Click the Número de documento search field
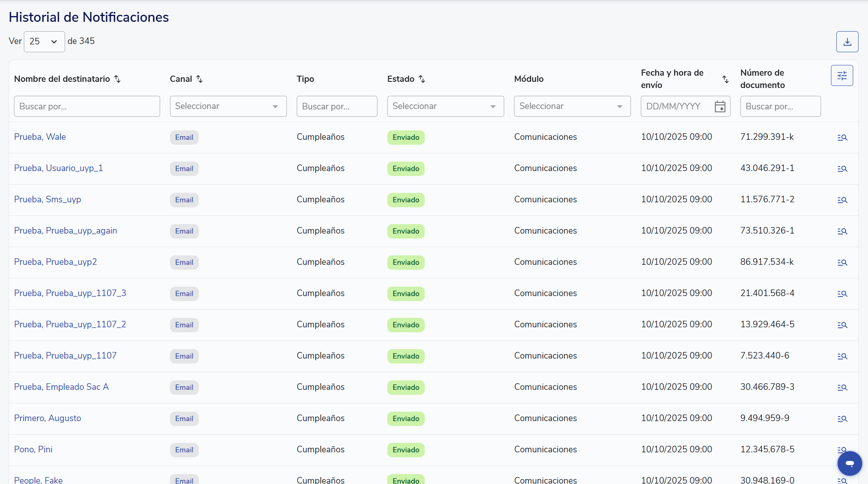The height and width of the screenshot is (484, 868). point(780,107)
